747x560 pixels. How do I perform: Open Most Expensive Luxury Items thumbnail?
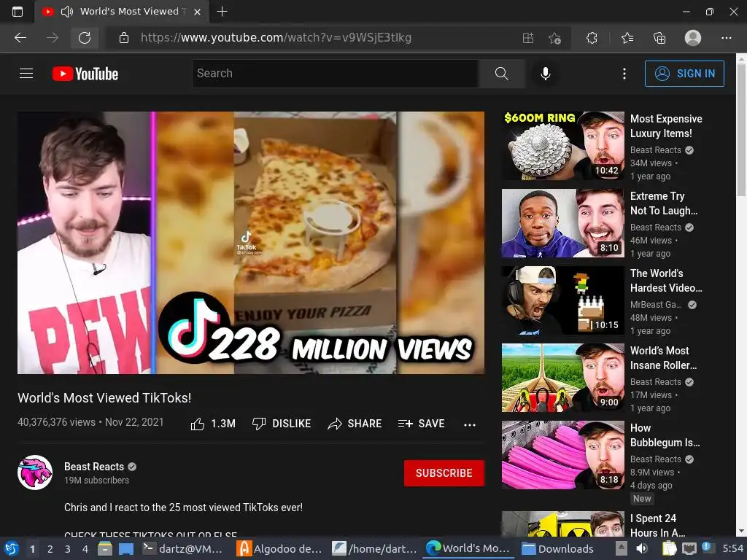[562, 146]
